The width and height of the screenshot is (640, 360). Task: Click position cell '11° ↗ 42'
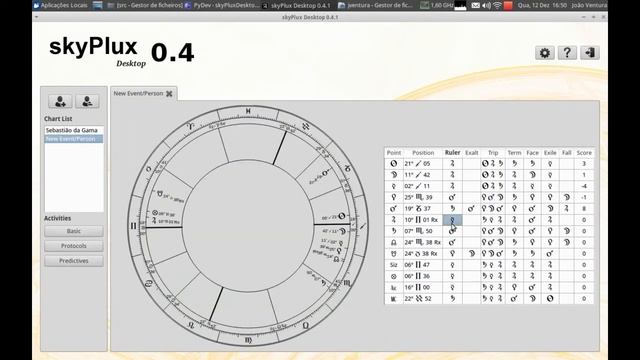click(x=423, y=175)
